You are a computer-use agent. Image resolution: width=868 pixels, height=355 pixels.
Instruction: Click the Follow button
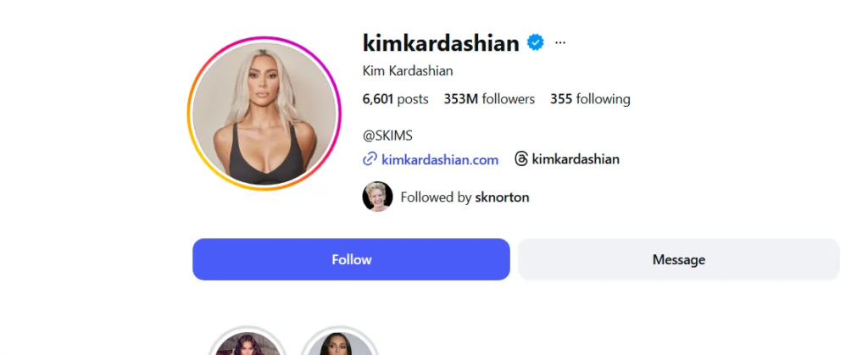(351, 259)
